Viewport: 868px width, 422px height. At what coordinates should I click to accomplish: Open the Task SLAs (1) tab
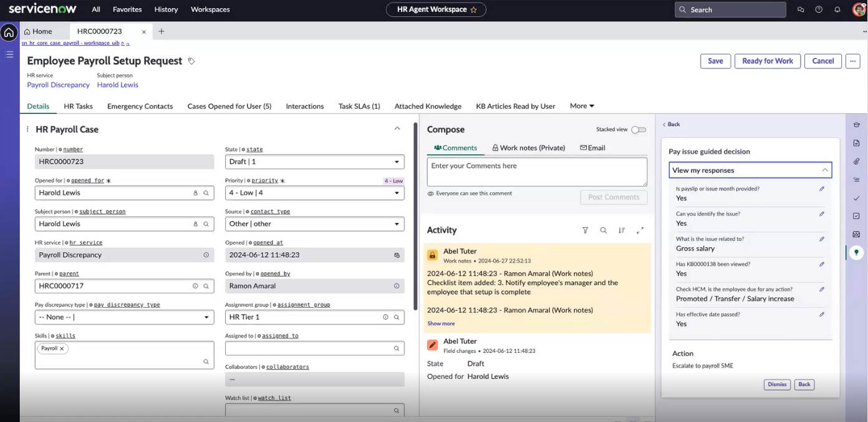pyautogui.click(x=359, y=106)
